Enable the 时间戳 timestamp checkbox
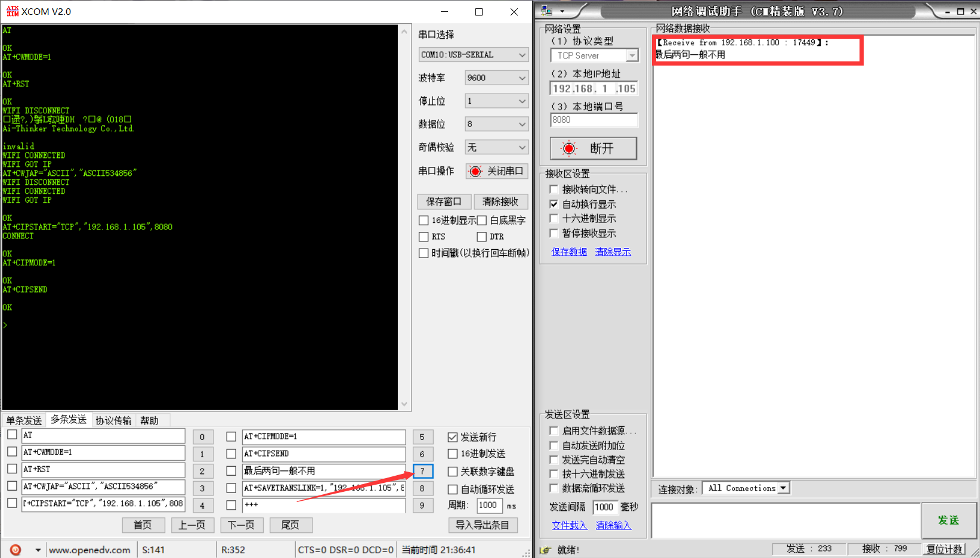 pyautogui.click(x=423, y=253)
